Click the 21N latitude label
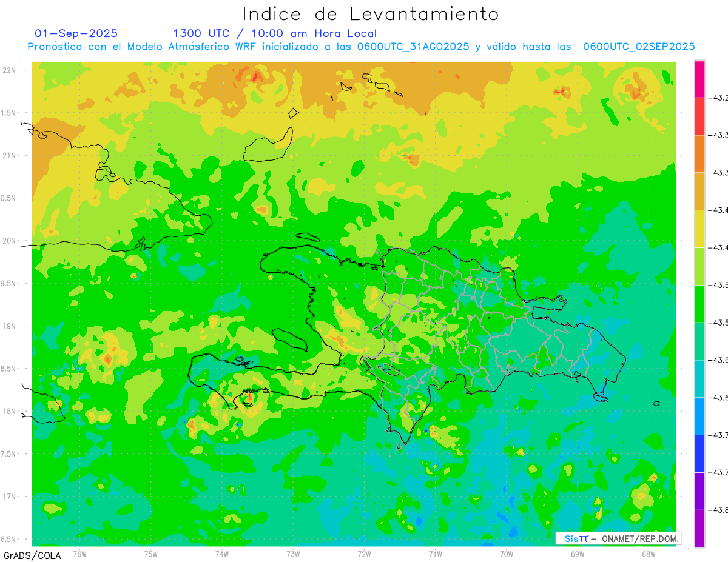 click(x=10, y=155)
